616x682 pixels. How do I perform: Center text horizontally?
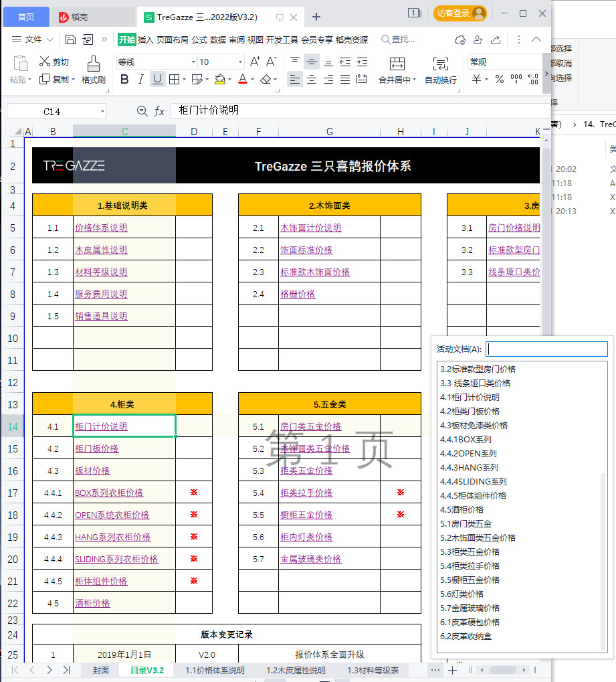coord(311,79)
